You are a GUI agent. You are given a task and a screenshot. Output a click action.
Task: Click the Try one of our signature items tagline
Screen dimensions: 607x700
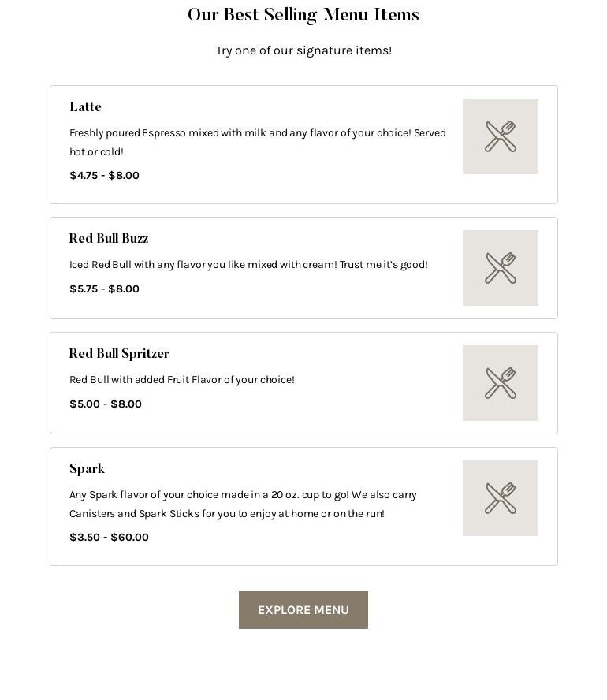303,50
